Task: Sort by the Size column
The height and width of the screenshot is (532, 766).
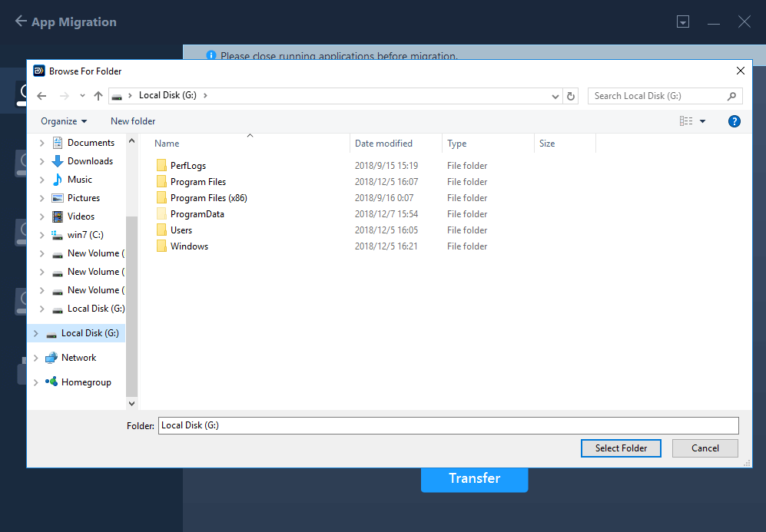Action: [547, 144]
